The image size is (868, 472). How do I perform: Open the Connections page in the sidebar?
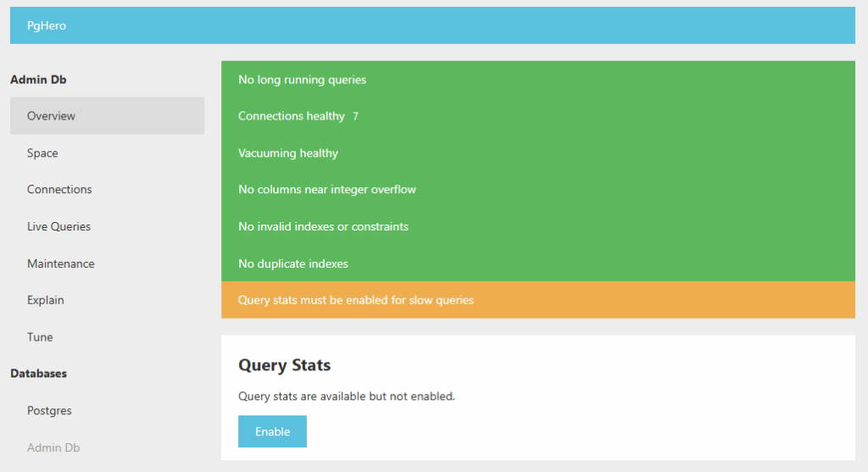coord(59,190)
